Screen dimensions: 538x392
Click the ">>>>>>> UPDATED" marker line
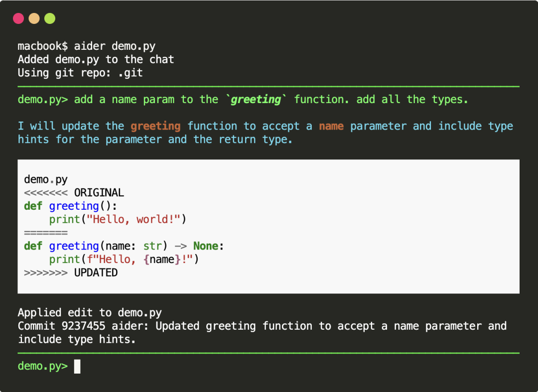[x=71, y=273]
